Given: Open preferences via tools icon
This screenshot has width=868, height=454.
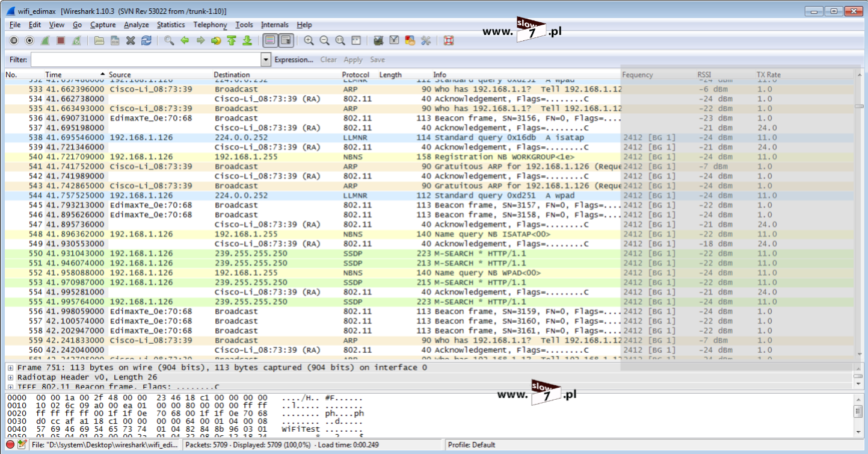Looking at the screenshot, I should [x=425, y=40].
